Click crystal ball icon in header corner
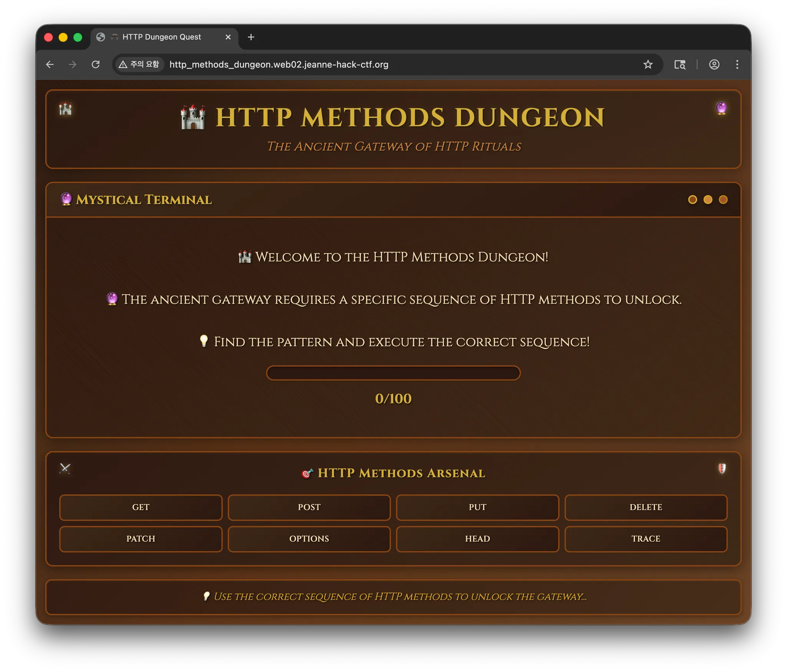 coord(721,108)
